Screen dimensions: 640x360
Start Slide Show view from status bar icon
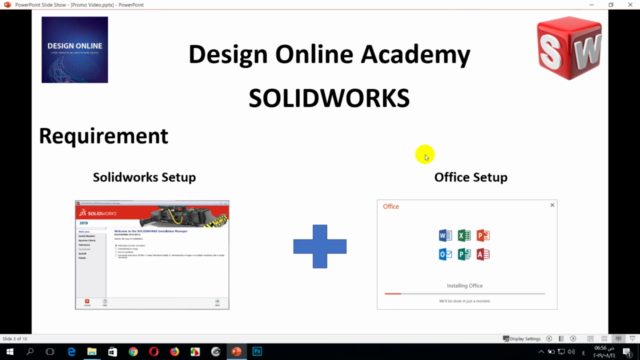click(632, 339)
